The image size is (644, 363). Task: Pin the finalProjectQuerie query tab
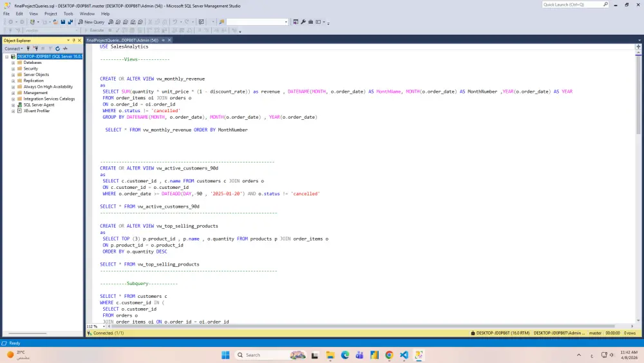(163, 40)
